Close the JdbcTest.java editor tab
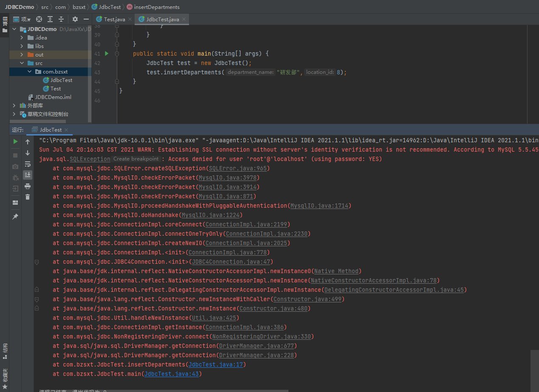The height and width of the screenshot is (392, 539). tap(184, 20)
